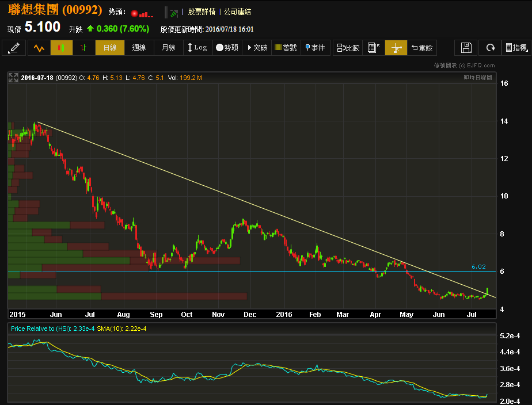The width and height of the screenshot is (532, 405).
Task: Click the volume value 199.2 M
Action: tap(191, 78)
